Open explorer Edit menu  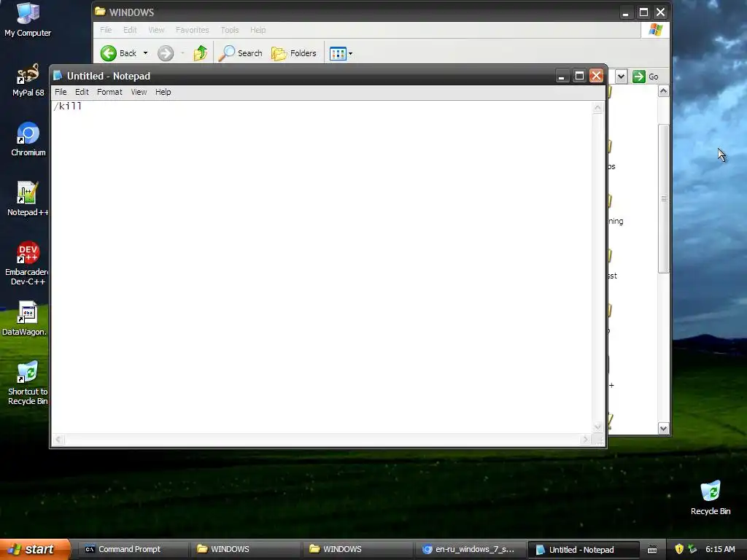[x=130, y=29]
